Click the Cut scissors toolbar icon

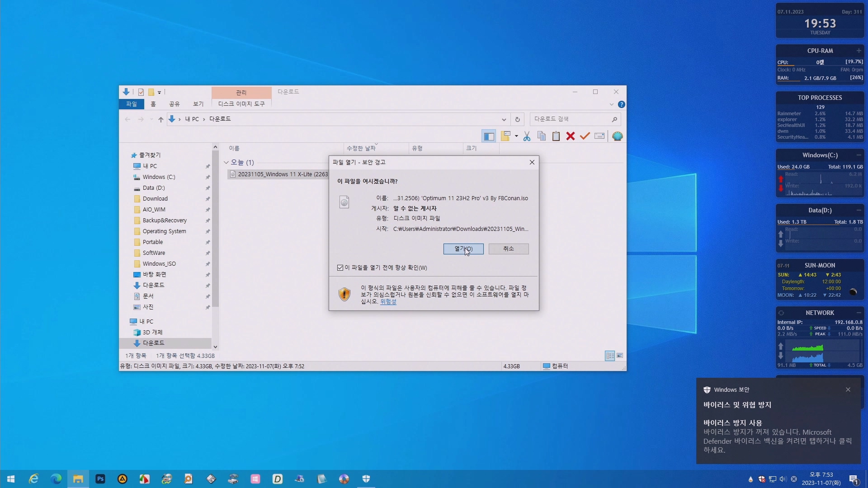(527, 136)
